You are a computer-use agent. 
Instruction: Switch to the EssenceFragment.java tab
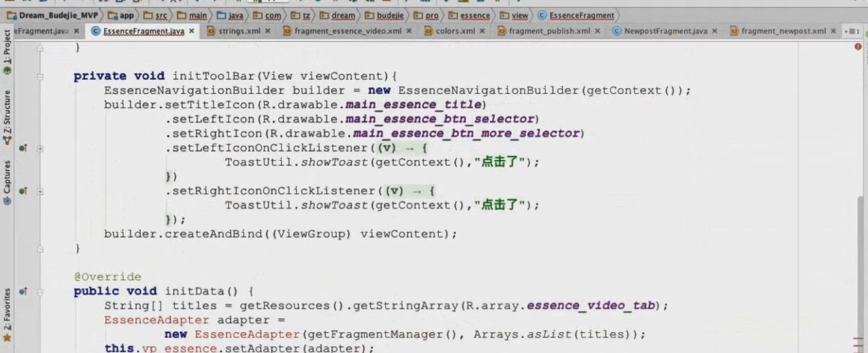click(x=143, y=31)
